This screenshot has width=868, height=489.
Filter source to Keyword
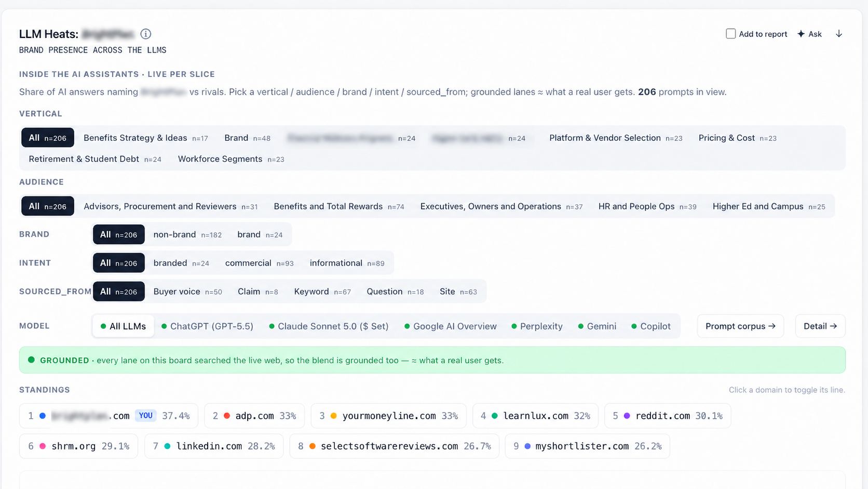point(322,292)
